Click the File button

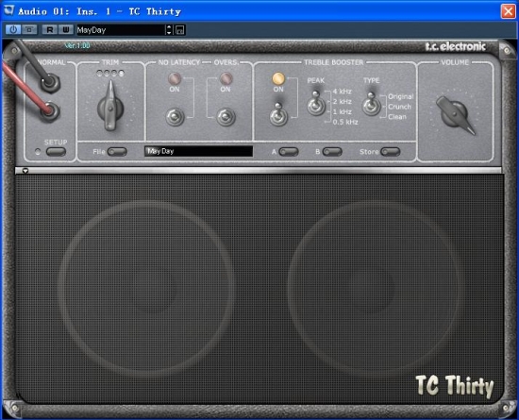[117, 152]
